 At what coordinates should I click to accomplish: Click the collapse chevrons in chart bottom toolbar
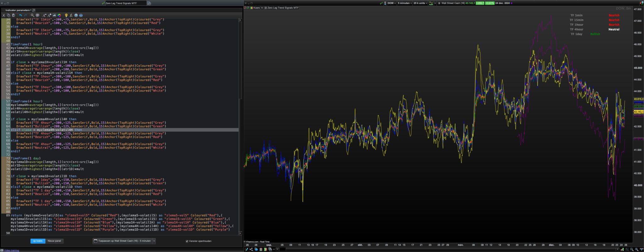[x=274, y=249]
